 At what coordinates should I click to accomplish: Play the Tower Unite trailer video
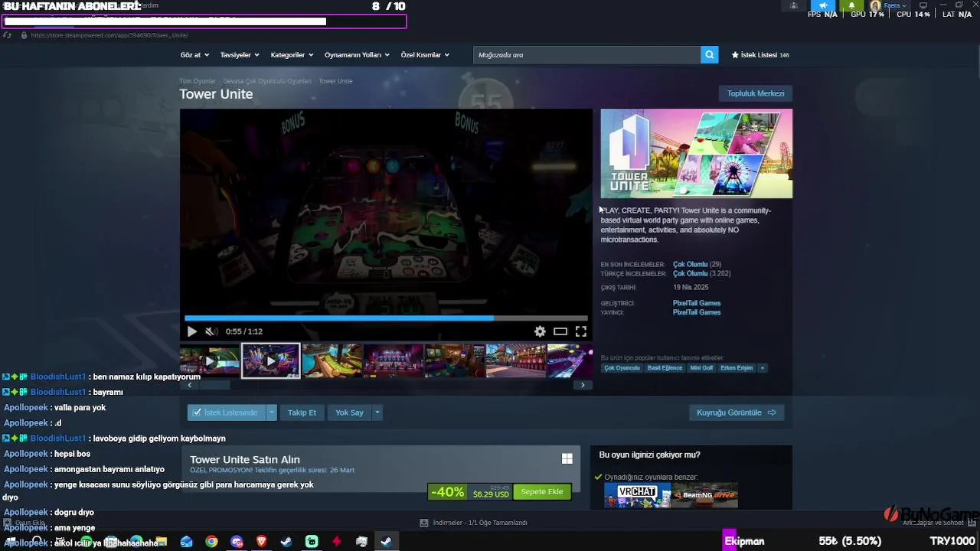click(x=191, y=331)
